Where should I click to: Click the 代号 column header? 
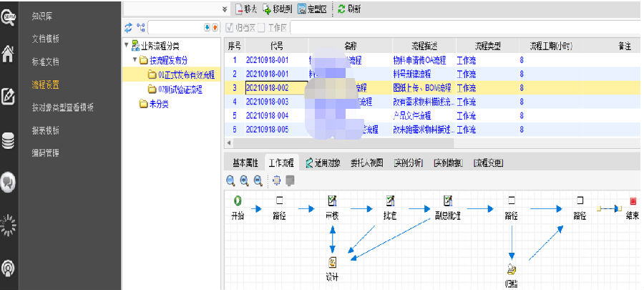[276, 46]
